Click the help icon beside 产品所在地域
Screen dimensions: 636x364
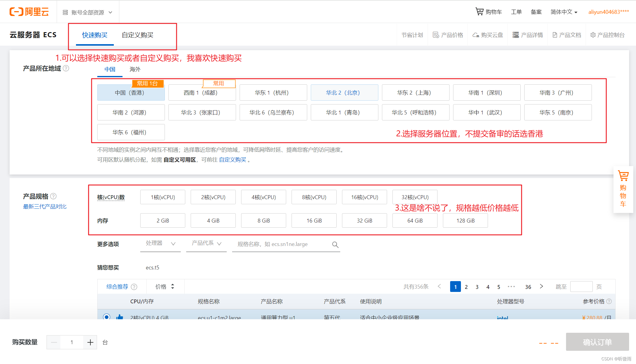66,68
